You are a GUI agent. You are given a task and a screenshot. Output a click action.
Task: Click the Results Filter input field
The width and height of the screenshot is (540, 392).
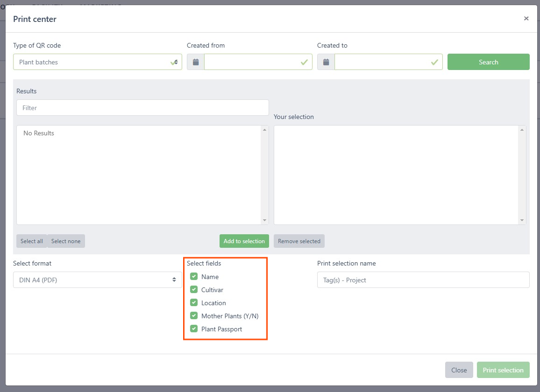[142, 108]
